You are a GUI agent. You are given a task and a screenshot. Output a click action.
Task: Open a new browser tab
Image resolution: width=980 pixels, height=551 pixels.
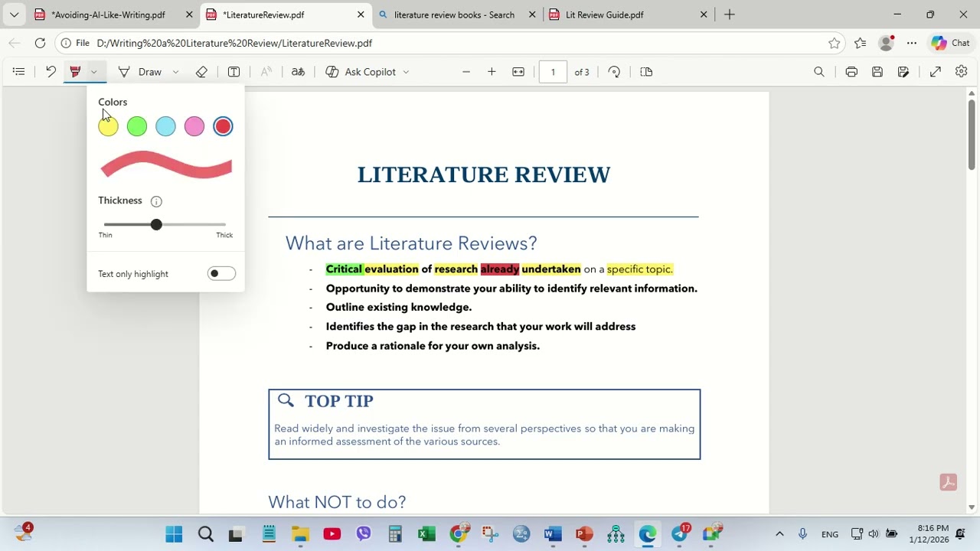pyautogui.click(x=730, y=15)
